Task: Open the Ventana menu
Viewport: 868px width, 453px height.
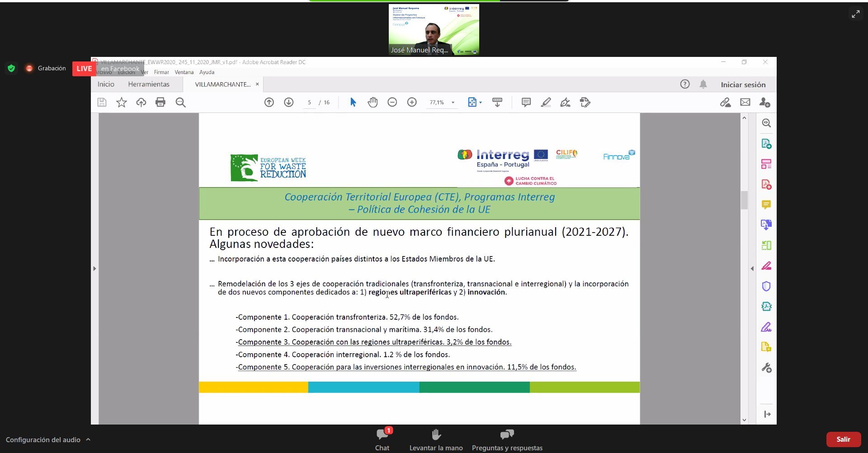Action: [x=184, y=72]
